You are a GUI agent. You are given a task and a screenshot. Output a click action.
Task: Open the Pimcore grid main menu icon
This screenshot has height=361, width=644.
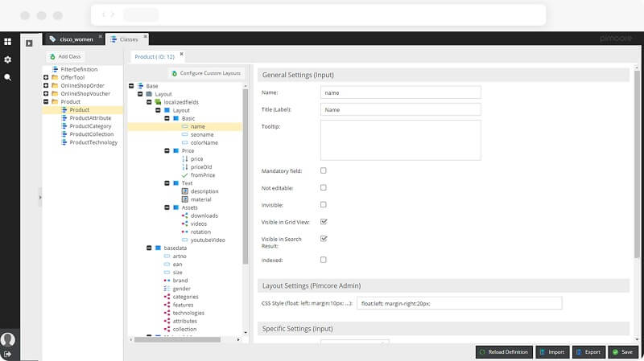point(7,42)
